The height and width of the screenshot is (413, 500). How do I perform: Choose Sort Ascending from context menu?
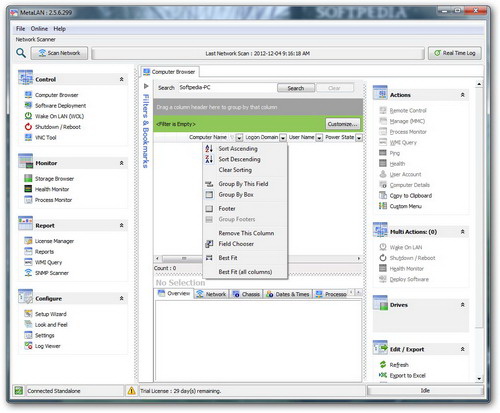245,149
